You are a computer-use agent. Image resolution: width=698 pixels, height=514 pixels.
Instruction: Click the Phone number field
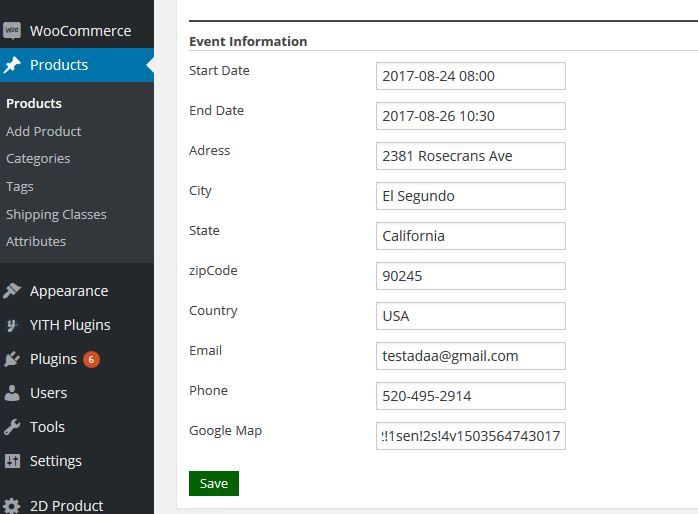[x=470, y=396]
